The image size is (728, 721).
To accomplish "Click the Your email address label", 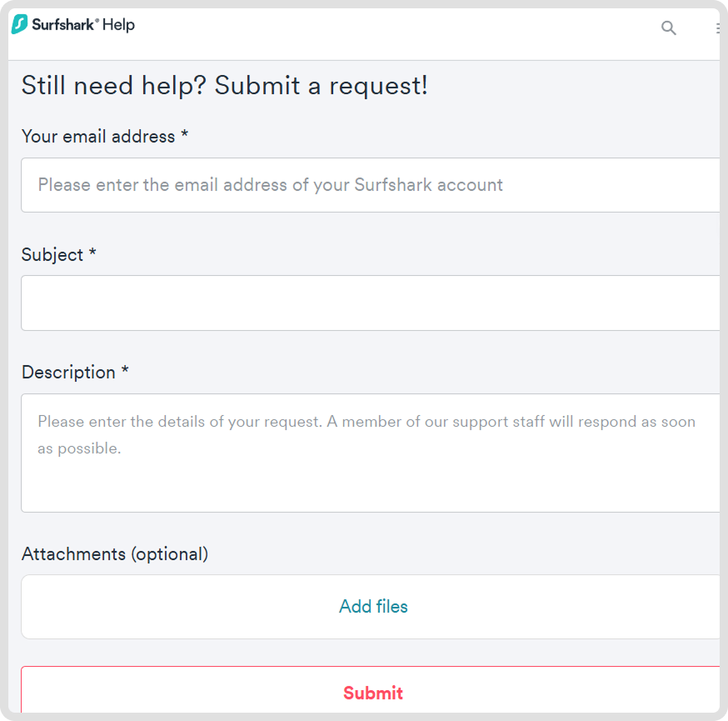I will click(x=98, y=137).
